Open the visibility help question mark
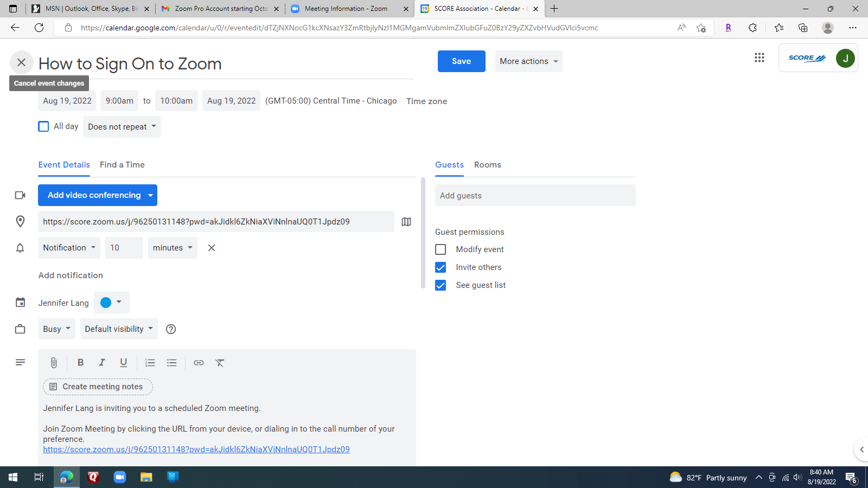The width and height of the screenshot is (868, 488). [x=171, y=329]
